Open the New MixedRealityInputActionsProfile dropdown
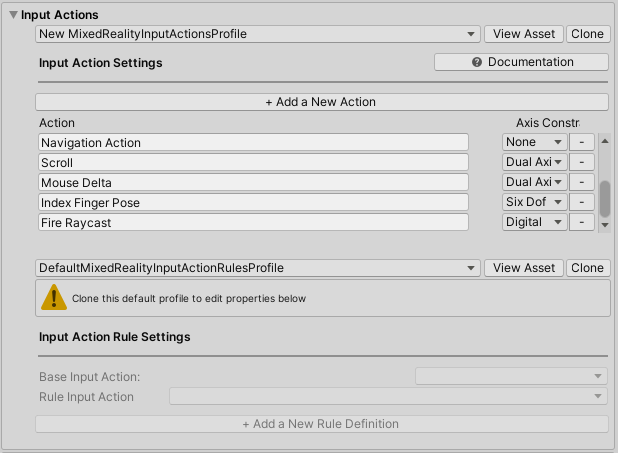Image resolution: width=618 pixels, height=453 pixels. (258, 34)
